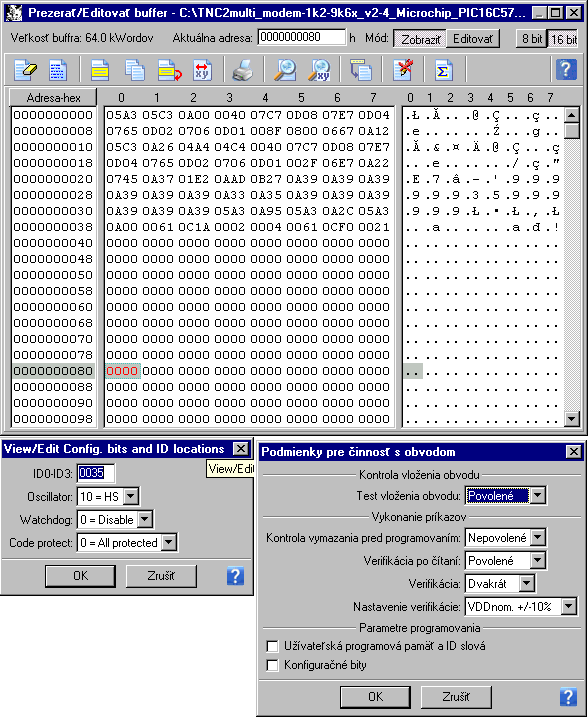
Task: Open the Code protect dropdown
Action: click(x=169, y=542)
